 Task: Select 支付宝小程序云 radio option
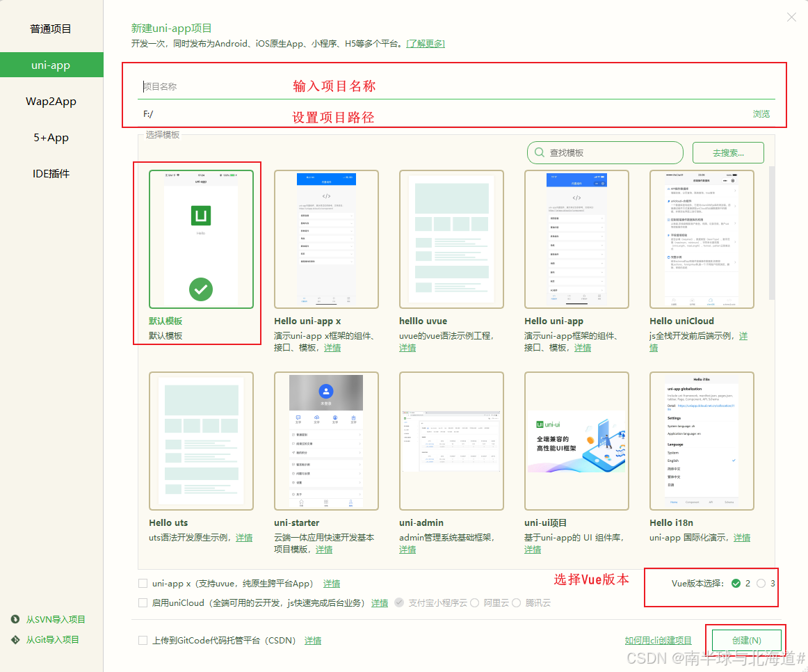point(399,602)
